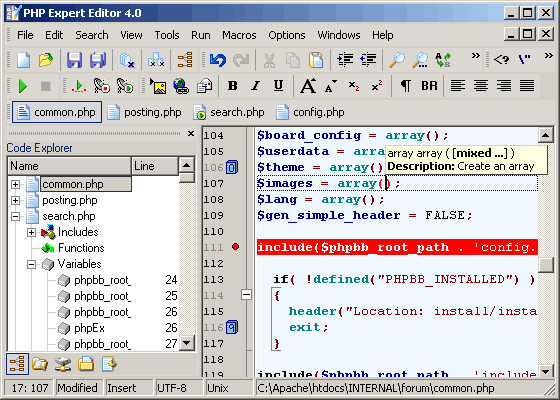Collapse the Variables node
The width and height of the screenshot is (560, 400).
tap(31, 264)
